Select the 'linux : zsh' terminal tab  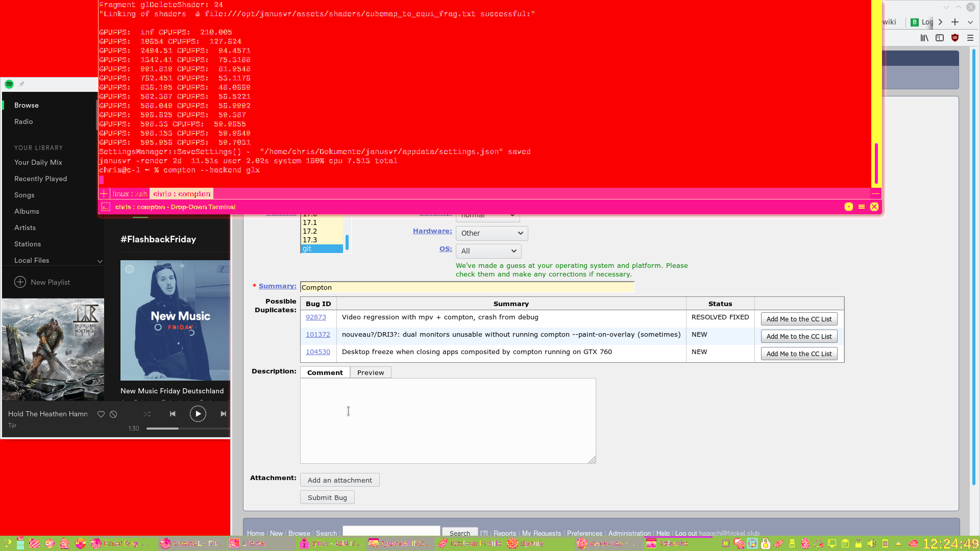click(x=130, y=194)
